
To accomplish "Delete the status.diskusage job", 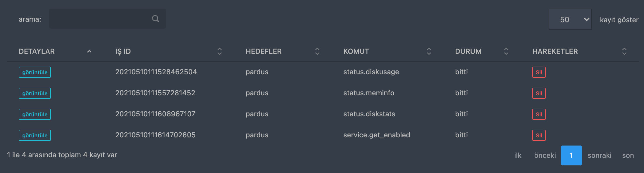I will [x=539, y=72].
